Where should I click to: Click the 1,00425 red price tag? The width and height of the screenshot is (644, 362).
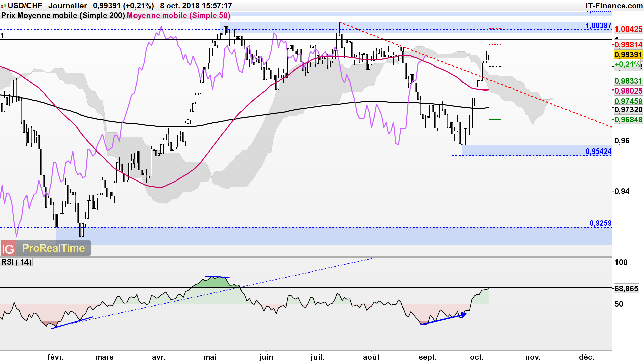tap(628, 29)
